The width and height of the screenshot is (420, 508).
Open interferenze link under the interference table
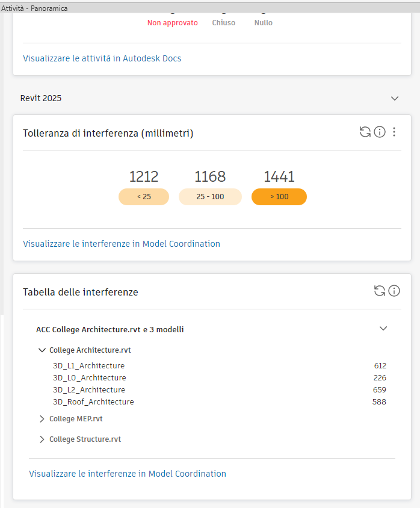(x=128, y=474)
